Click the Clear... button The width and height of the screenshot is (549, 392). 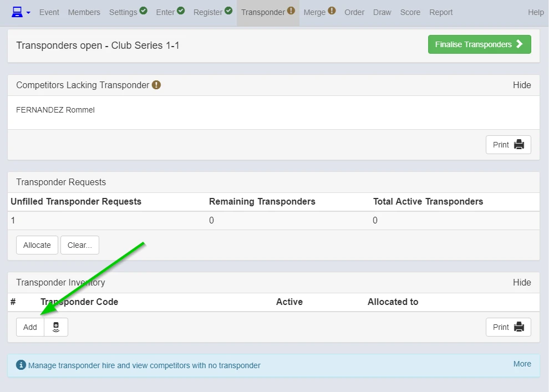80,245
